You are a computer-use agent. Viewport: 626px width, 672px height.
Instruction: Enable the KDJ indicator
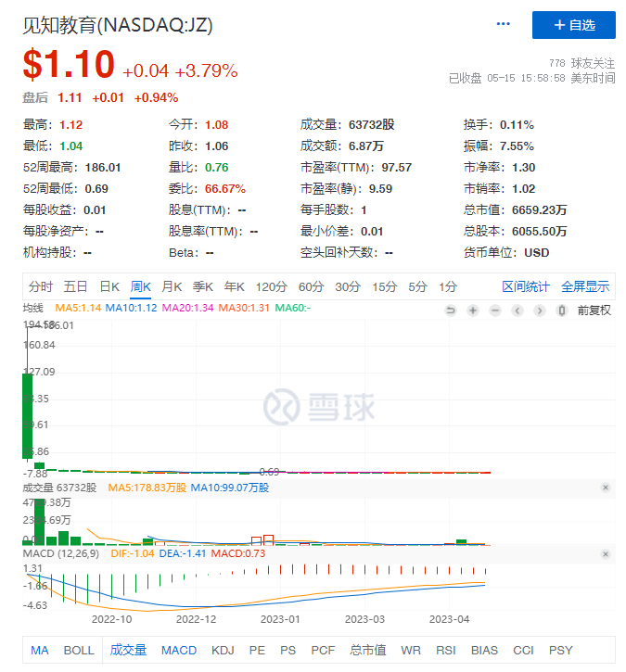tap(223, 650)
